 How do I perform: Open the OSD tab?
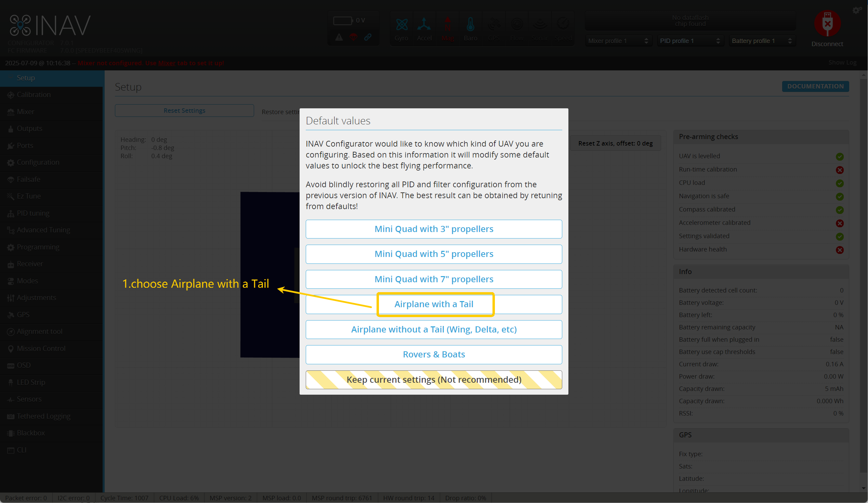(x=52, y=365)
